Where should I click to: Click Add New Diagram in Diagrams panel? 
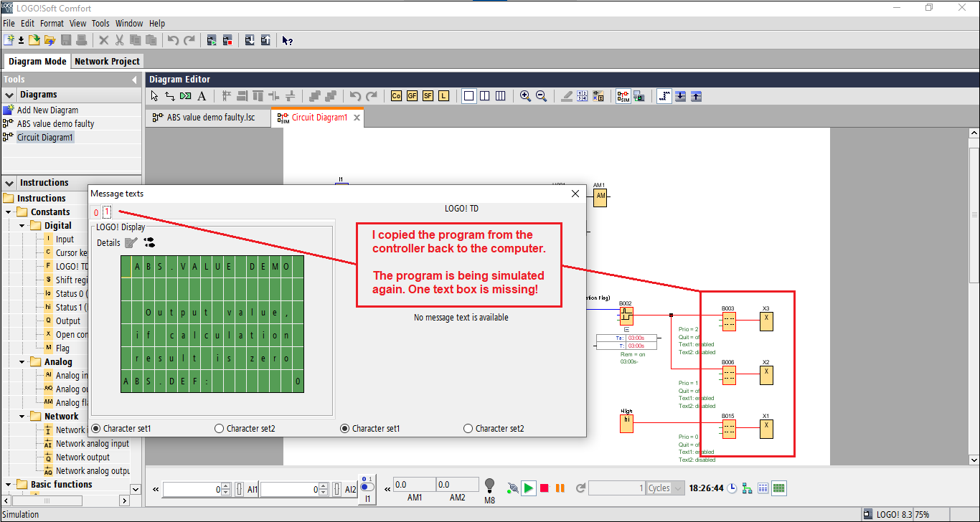point(47,110)
